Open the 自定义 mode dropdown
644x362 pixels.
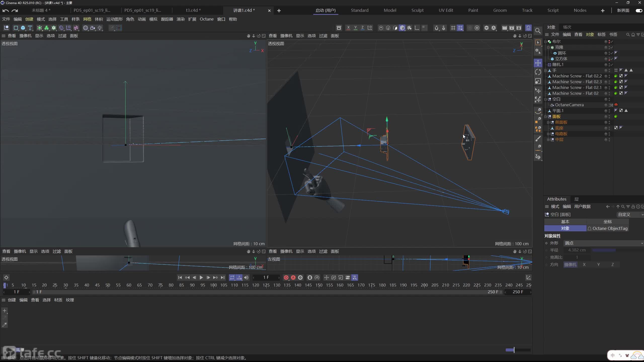tap(630, 214)
